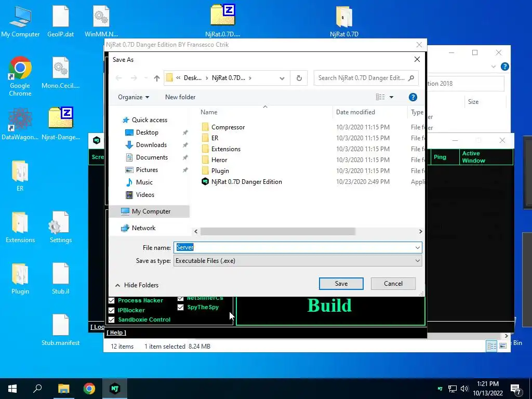
Task: Click the search magnifier in Save As search box
Action: tap(411, 78)
